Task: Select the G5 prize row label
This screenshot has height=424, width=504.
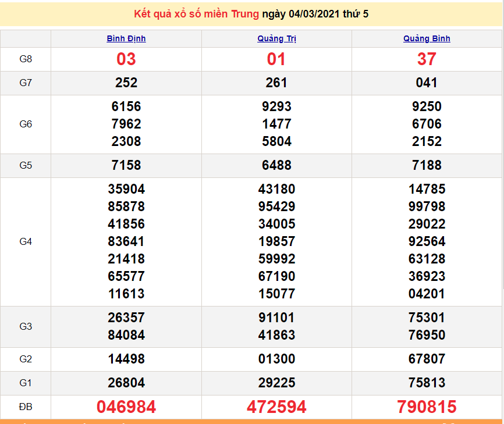Action: pos(26,166)
